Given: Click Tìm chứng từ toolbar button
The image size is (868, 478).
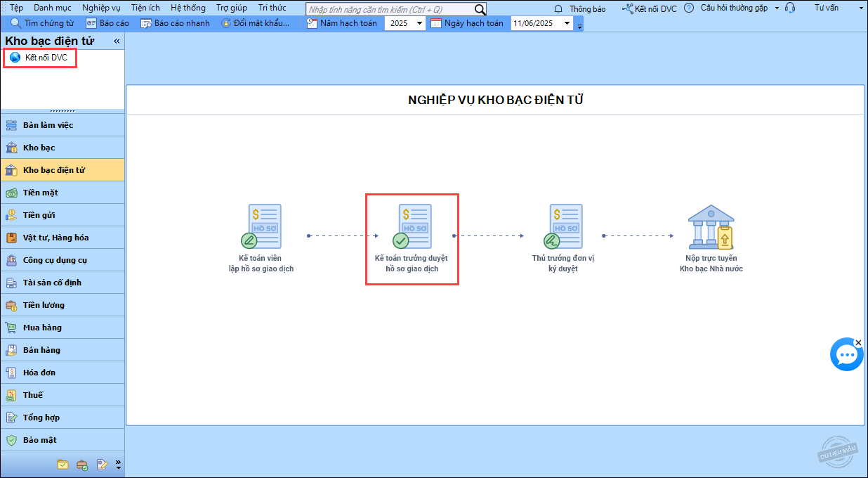Looking at the screenshot, I should click(41, 23).
